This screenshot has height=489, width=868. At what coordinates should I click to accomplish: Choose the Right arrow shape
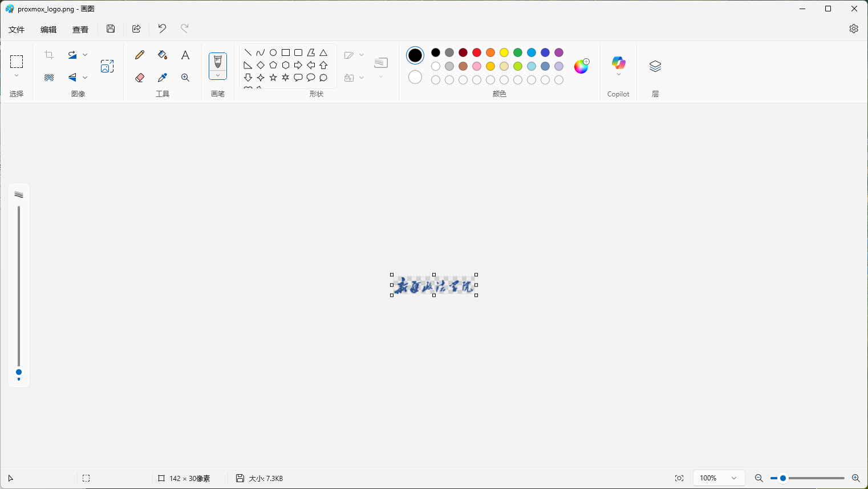298,65
